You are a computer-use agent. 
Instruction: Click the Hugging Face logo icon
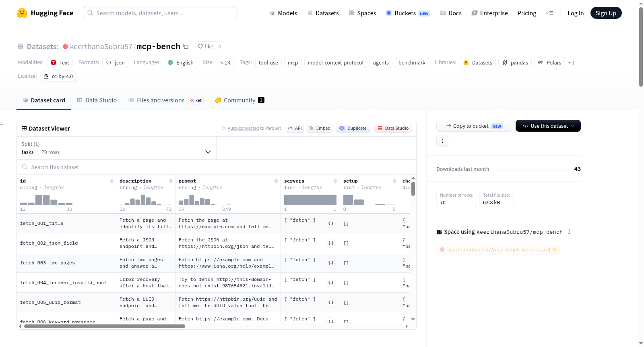[22, 13]
